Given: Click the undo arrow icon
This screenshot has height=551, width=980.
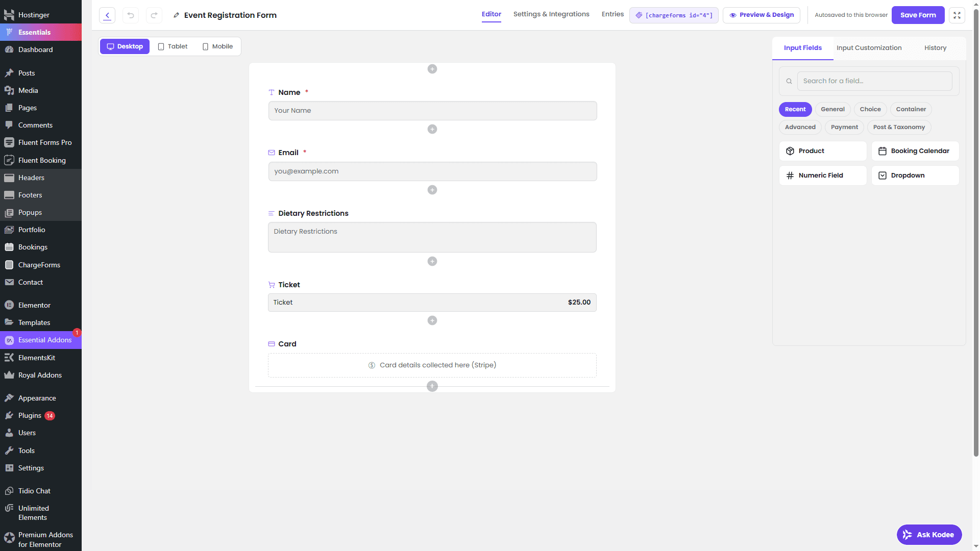Looking at the screenshot, I should coord(131,15).
